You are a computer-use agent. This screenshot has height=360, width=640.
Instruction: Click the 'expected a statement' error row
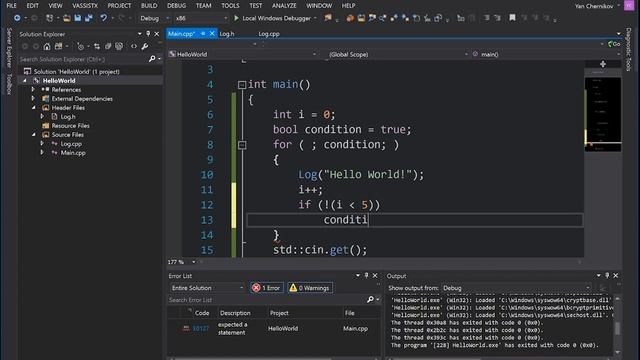274,328
